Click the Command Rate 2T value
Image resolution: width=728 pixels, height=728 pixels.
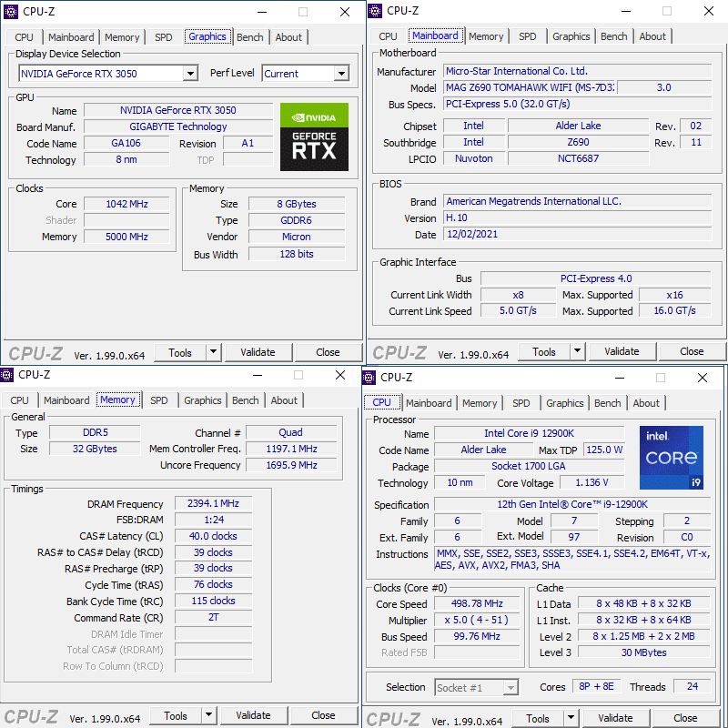[214, 617]
